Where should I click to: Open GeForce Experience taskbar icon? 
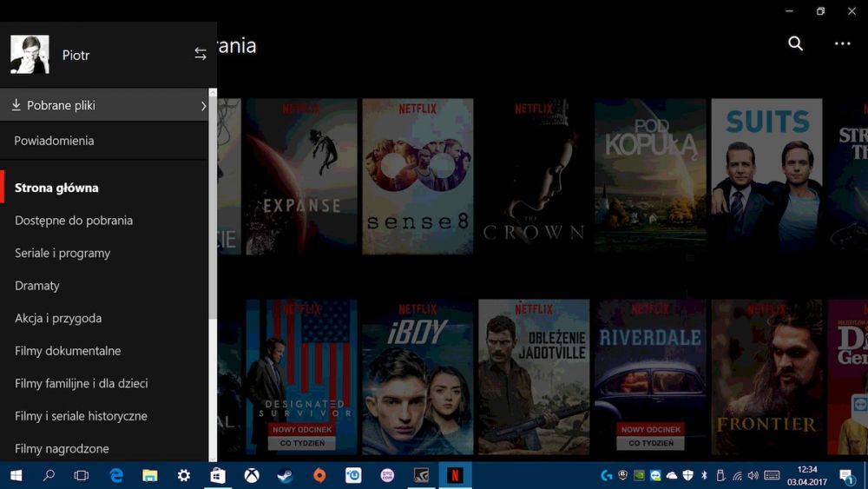coord(421,475)
